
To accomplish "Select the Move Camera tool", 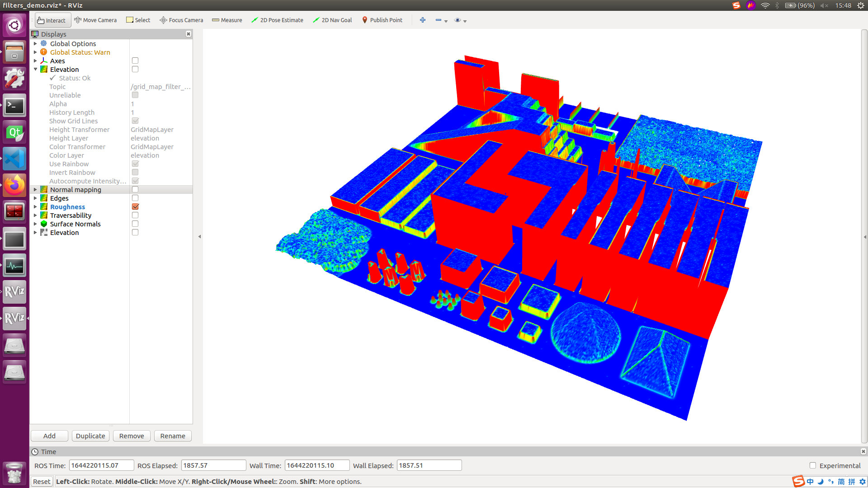I will pos(95,20).
